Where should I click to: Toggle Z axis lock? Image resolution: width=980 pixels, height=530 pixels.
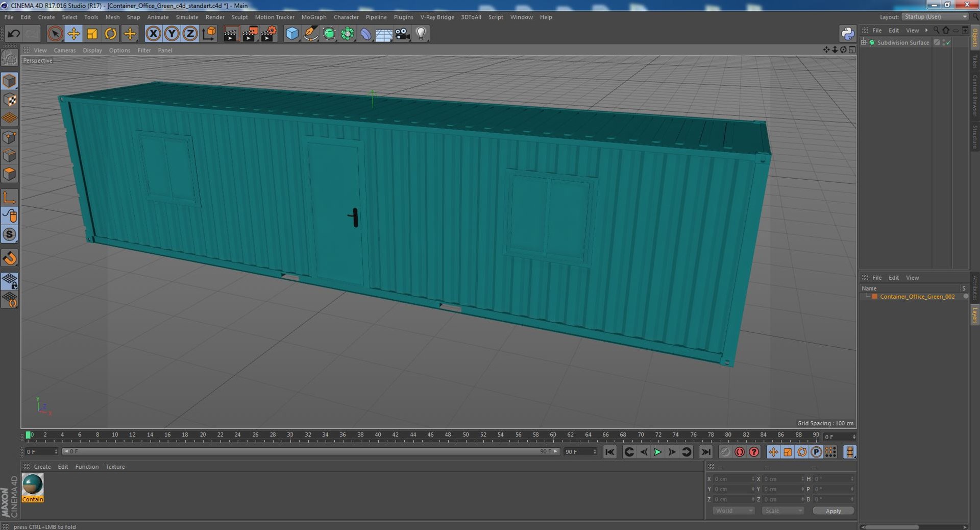(x=190, y=34)
